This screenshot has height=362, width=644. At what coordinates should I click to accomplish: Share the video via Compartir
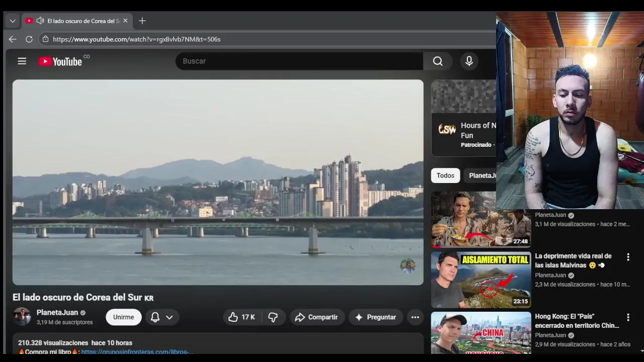coord(317,317)
